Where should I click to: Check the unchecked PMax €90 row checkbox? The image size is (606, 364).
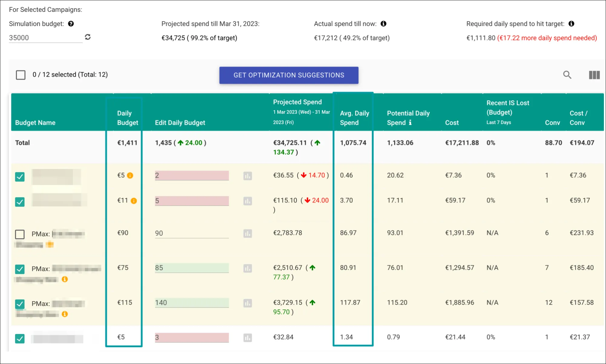(20, 234)
